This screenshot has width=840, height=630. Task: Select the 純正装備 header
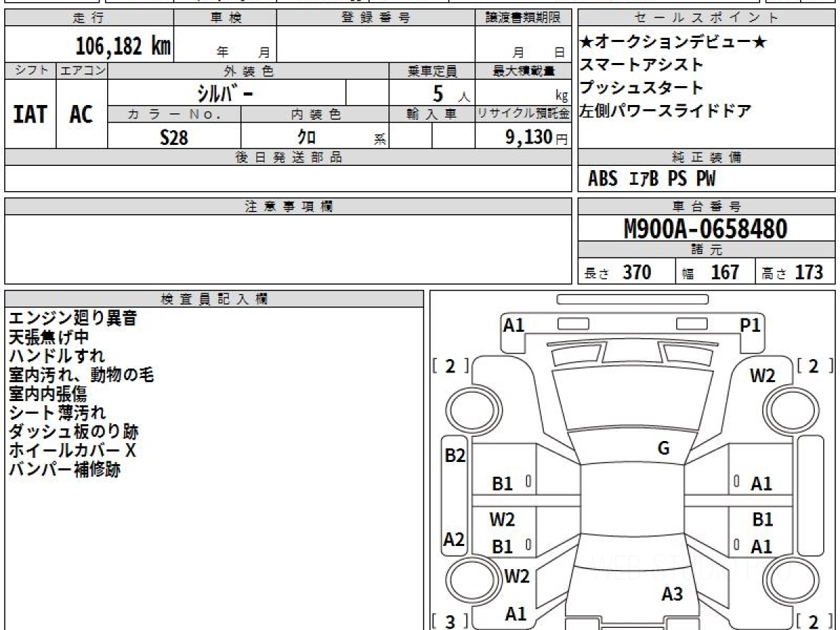coord(706,157)
